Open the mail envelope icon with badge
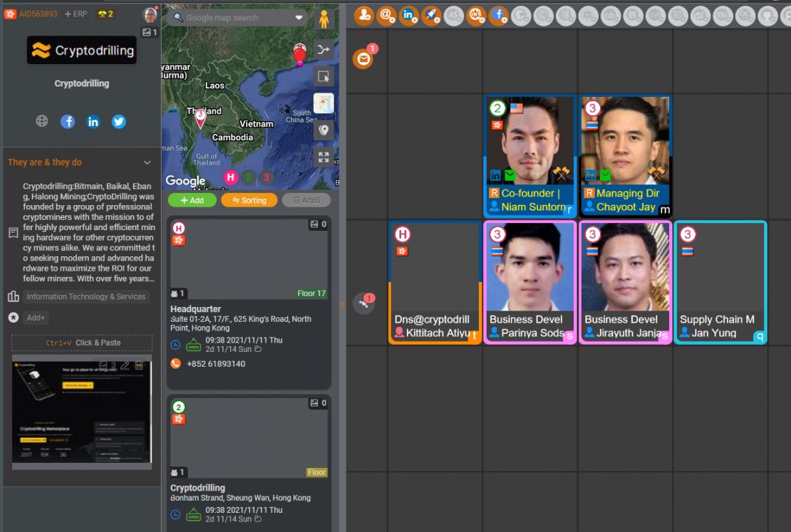Screen dimensions: 791x532 pyautogui.click(x=363, y=59)
